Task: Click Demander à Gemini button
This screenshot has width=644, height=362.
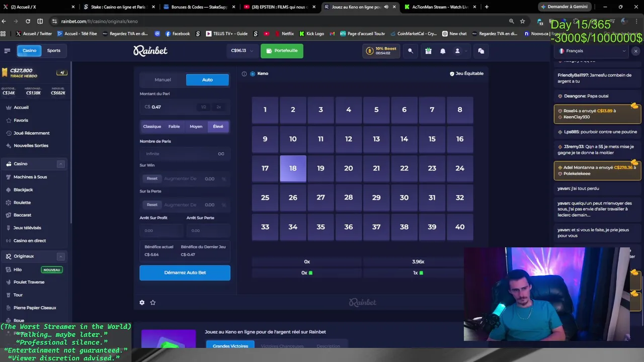Action: pos(564,7)
